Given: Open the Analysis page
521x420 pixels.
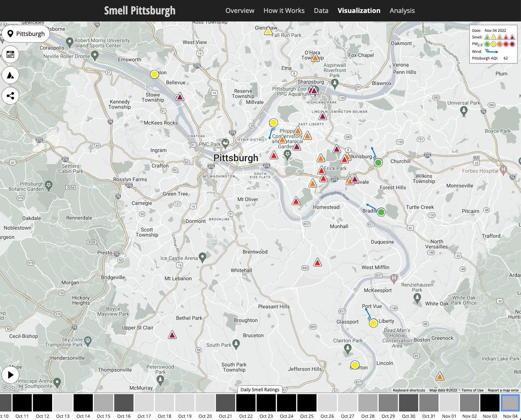Looking at the screenshot, I should (402, 10).
